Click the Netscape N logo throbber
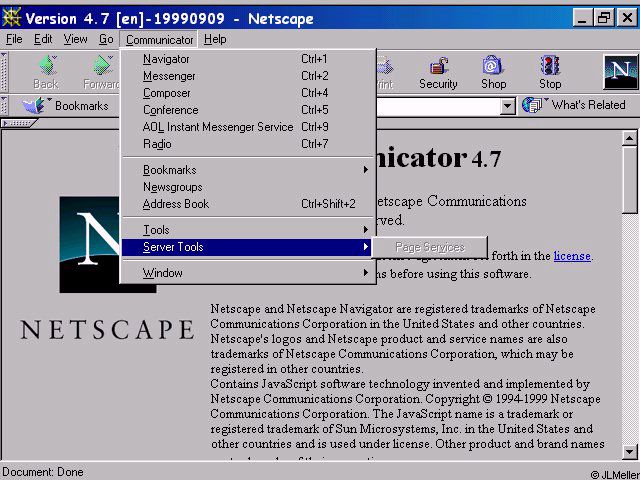The height and width of the screenshot is (480, 640). click(x=620, y=72)
